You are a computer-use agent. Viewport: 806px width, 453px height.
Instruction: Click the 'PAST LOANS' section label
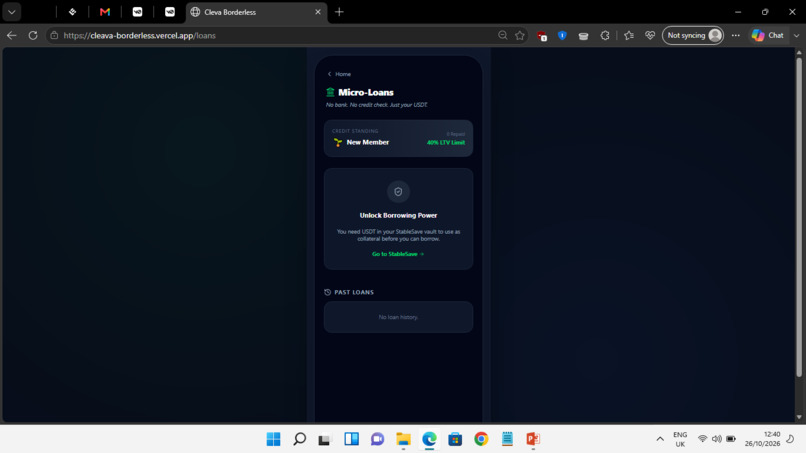pyautogui.click(x=354, y=292)
